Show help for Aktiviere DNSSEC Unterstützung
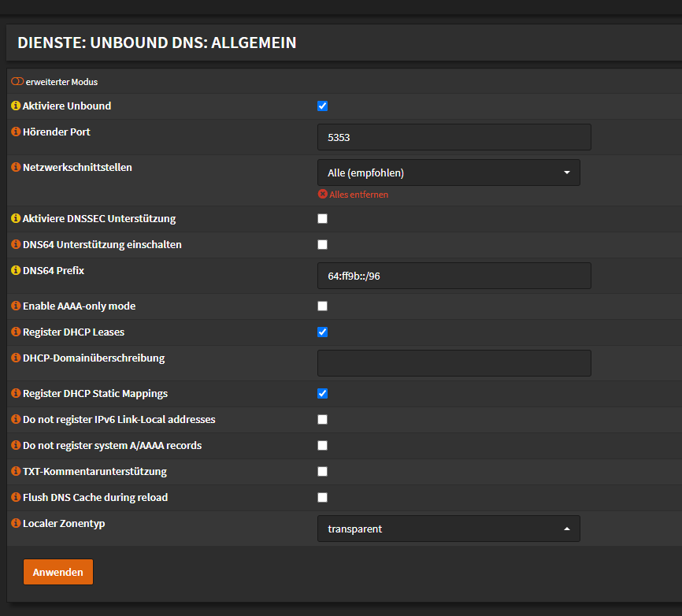 [x=16, y=218]
